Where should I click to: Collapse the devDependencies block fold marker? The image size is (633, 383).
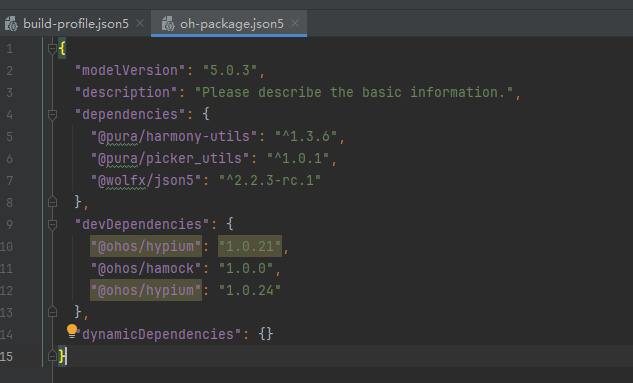52,224
